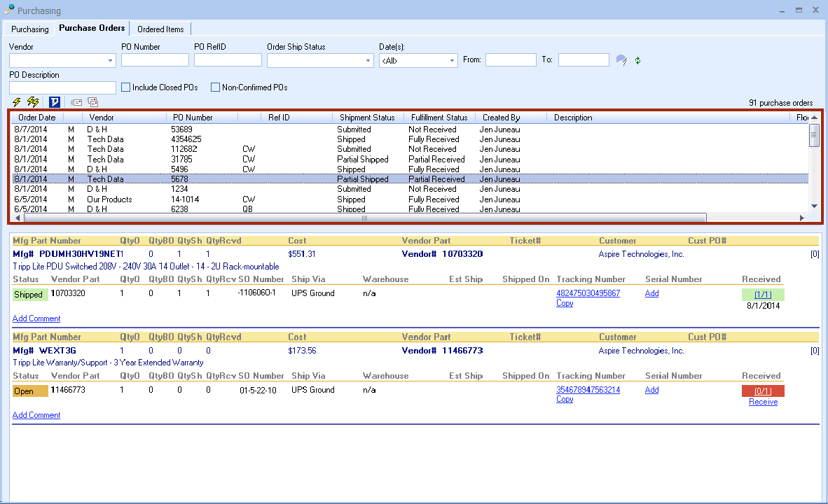
Task: Click the PO Number input field
Action: [x=155, y=60]
